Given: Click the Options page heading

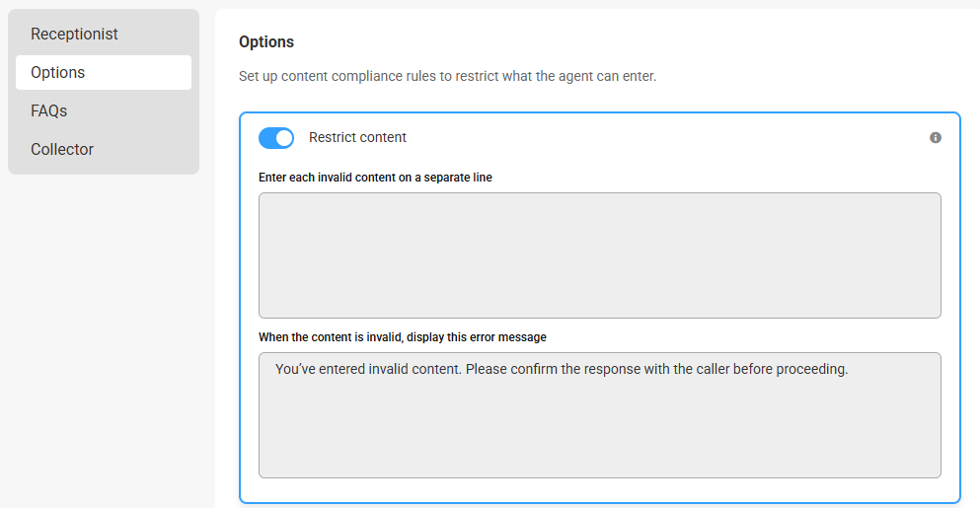Looking at the screenshot, I should (266, 41).
